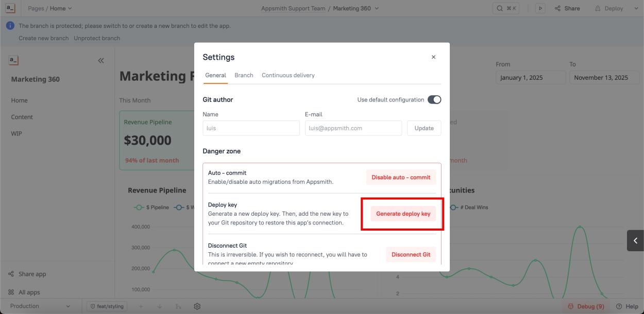The height and width of the screenshot is (314, 644).
Task: Click the Disconnect Git button
Action: tap(411, 254)
